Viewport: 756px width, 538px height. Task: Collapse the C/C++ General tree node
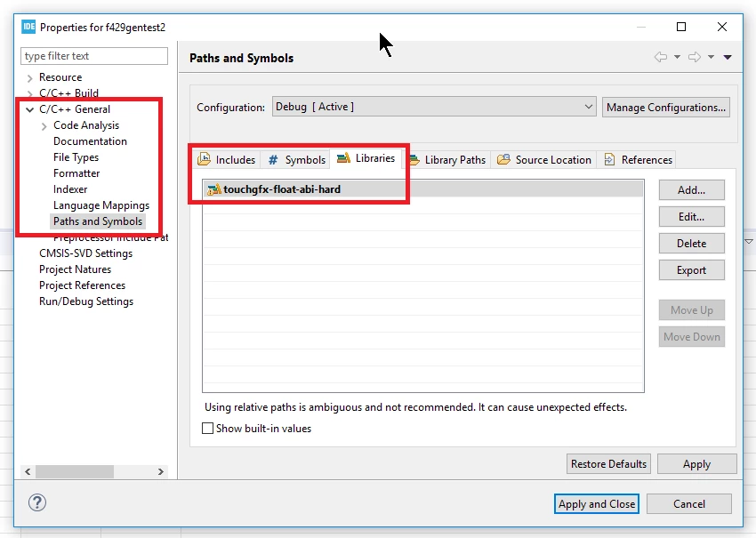click(x=30, y=109)
